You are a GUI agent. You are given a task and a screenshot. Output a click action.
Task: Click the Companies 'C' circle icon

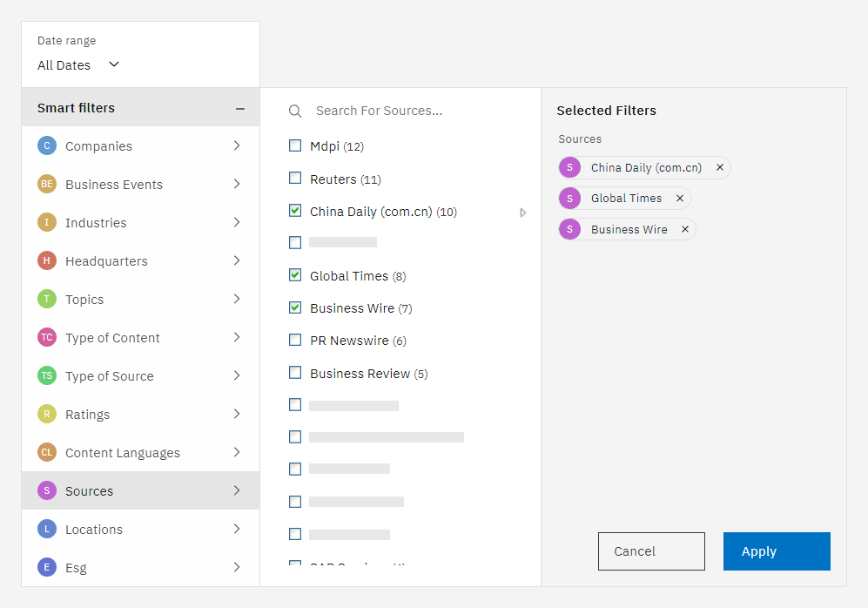[47, 145]
